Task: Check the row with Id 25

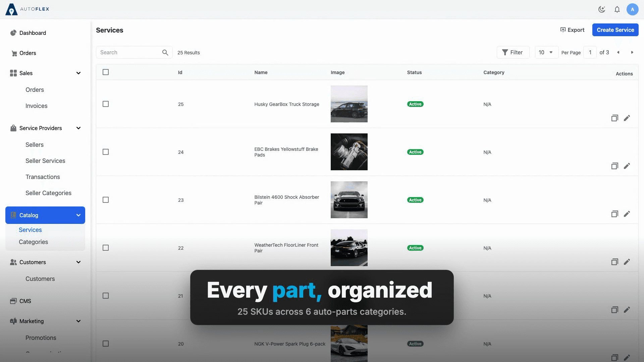Action: tap(106, 104)
